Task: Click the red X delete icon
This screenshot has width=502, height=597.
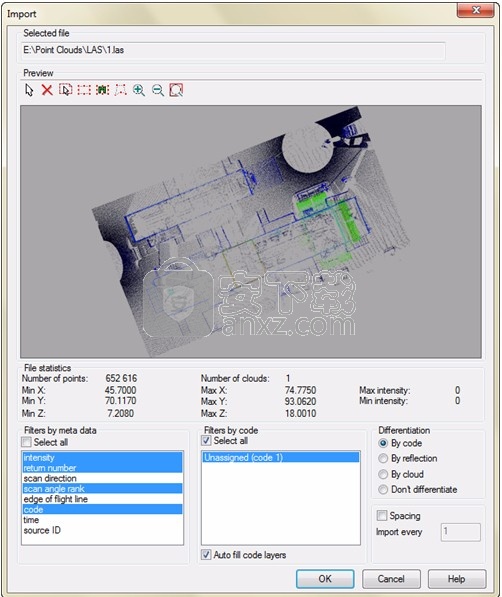Action: (x=47, y=90)
